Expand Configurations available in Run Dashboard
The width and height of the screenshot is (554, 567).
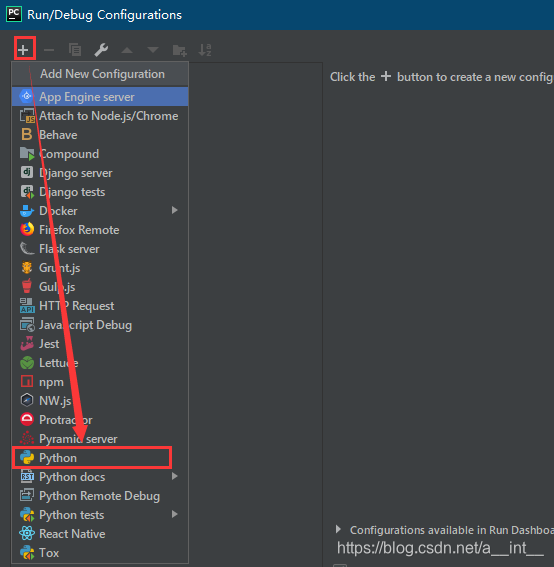point(338,529)
